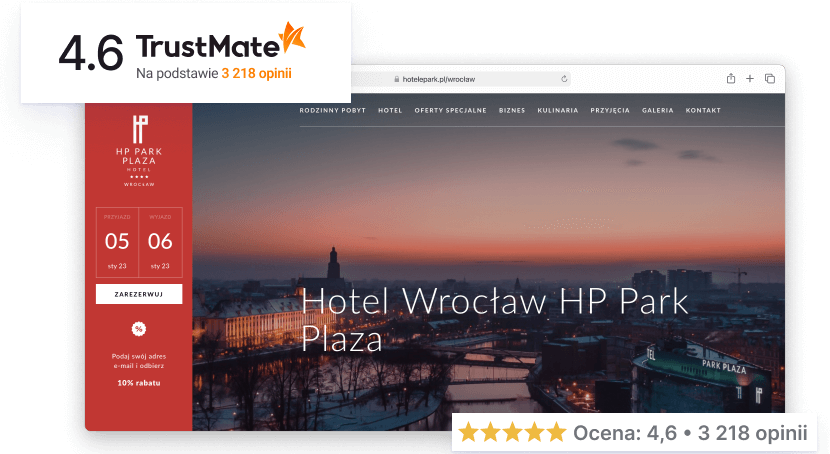Screen dimensions: 830x454
Task: Reload the page using refresh icon
Action: click(564, 79)
